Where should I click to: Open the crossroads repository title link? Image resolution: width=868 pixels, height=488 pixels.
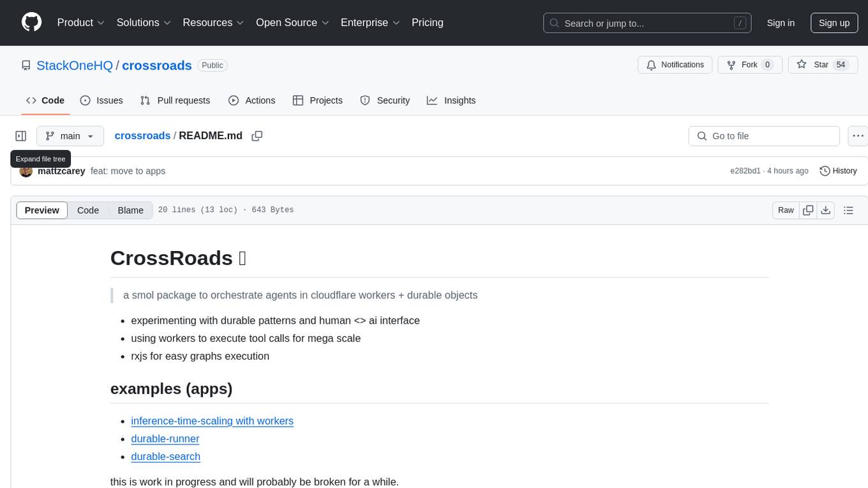157,65
